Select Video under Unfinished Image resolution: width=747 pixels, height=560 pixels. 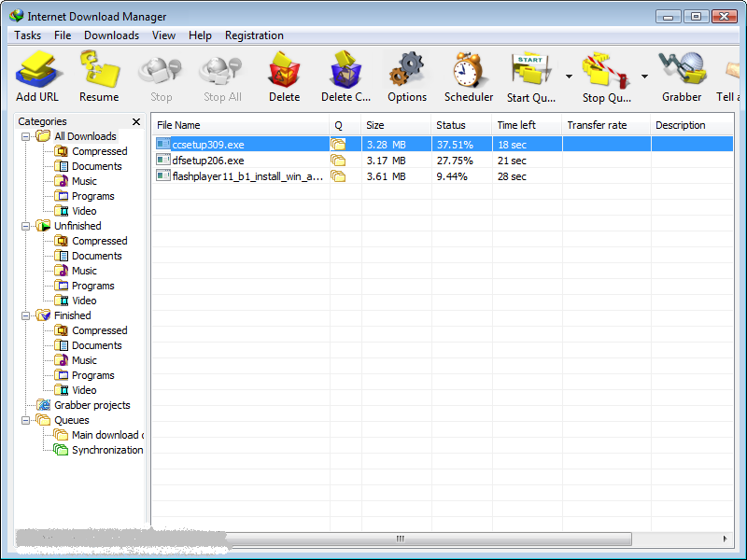(84, 301)
